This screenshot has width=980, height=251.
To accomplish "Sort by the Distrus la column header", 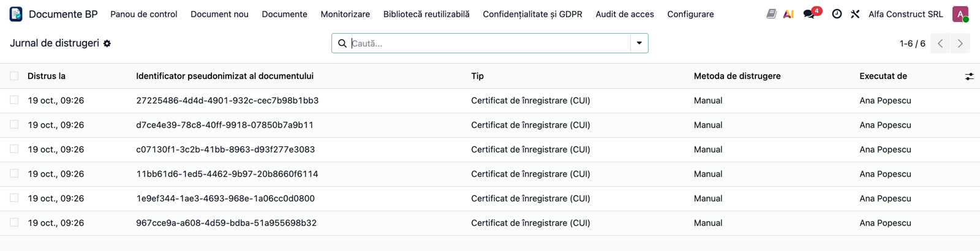I will tap(47, 76).
